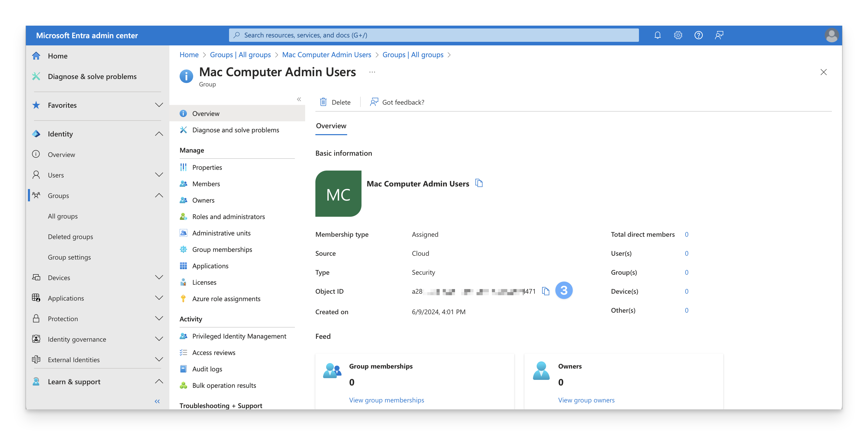The image size is (868, 435).
Task: Copy the Object ID value
Action: (x=545, y=291)
